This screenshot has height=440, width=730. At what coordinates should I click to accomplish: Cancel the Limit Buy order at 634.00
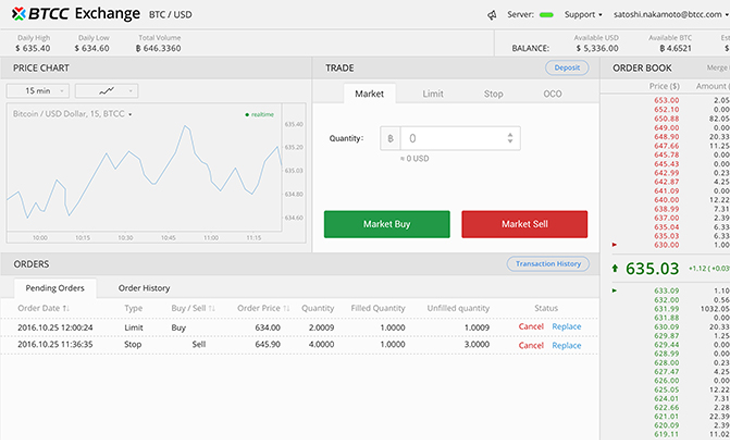[531, 327]
